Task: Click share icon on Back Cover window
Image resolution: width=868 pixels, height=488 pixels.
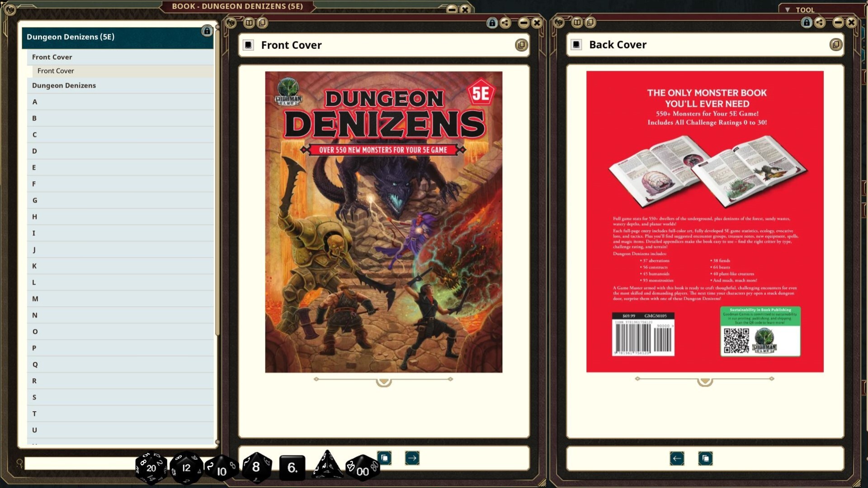Action: pyautogui.click(x=820, y=23)
